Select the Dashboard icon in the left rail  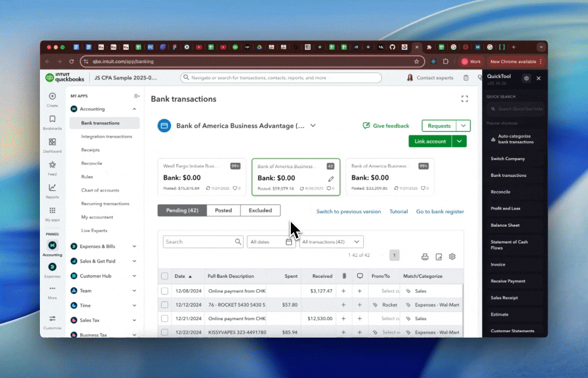52,142
